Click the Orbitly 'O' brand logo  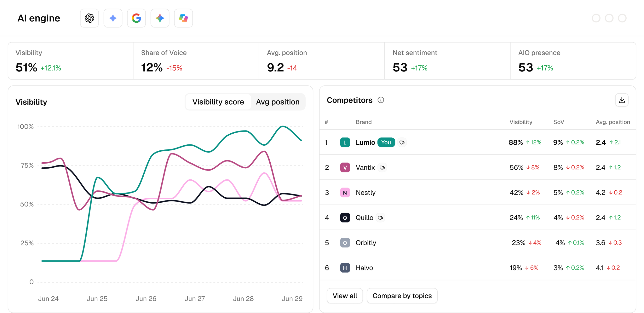tap(345, 243)
